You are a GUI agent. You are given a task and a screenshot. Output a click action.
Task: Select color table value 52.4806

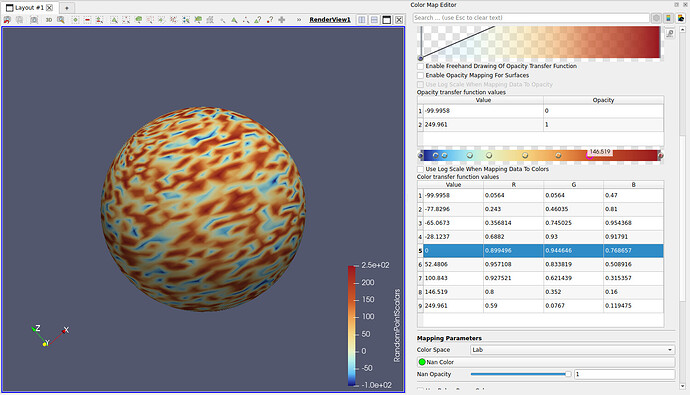tap(453, 264)
